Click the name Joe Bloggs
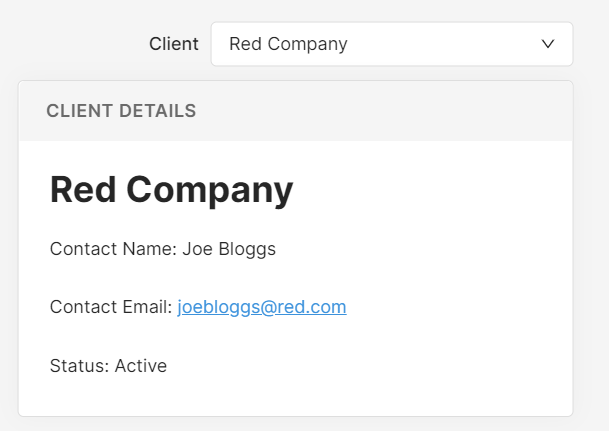Image resolution: width=609 pixels, height=431 pixels. point(229,249)
